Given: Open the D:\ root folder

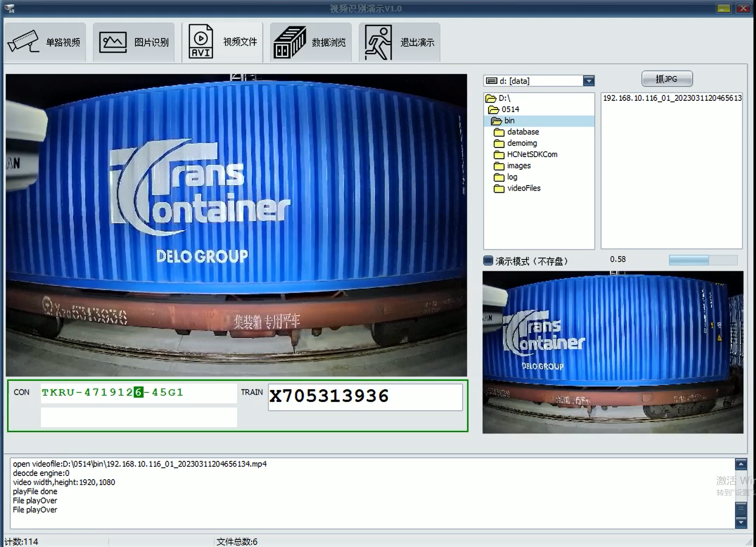Looking at the screenshot, I should tap(504, 98).
